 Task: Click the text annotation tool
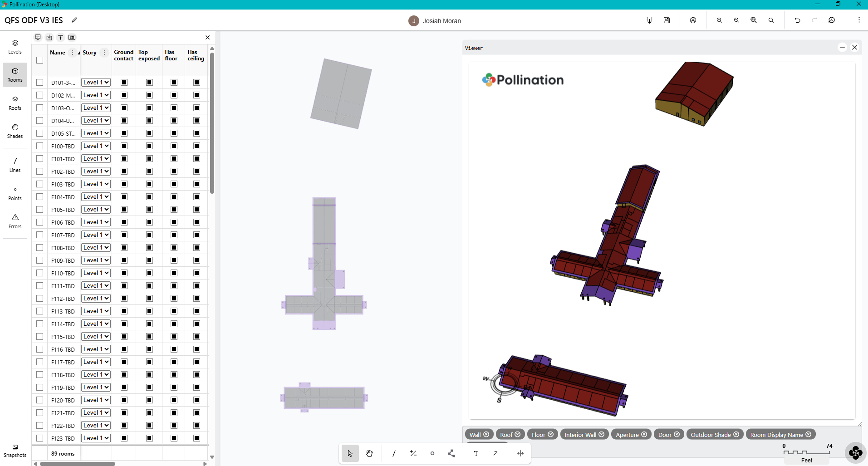[x=476, y=453]
